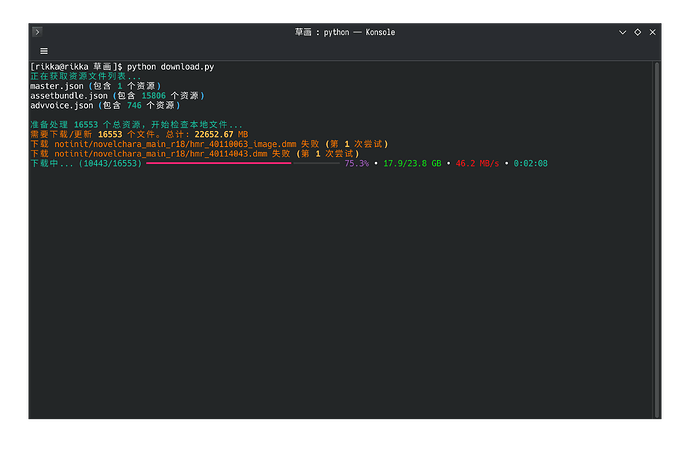Click the '746' resource count
This screenshot has width=690, height=452.
coord(134,105)
